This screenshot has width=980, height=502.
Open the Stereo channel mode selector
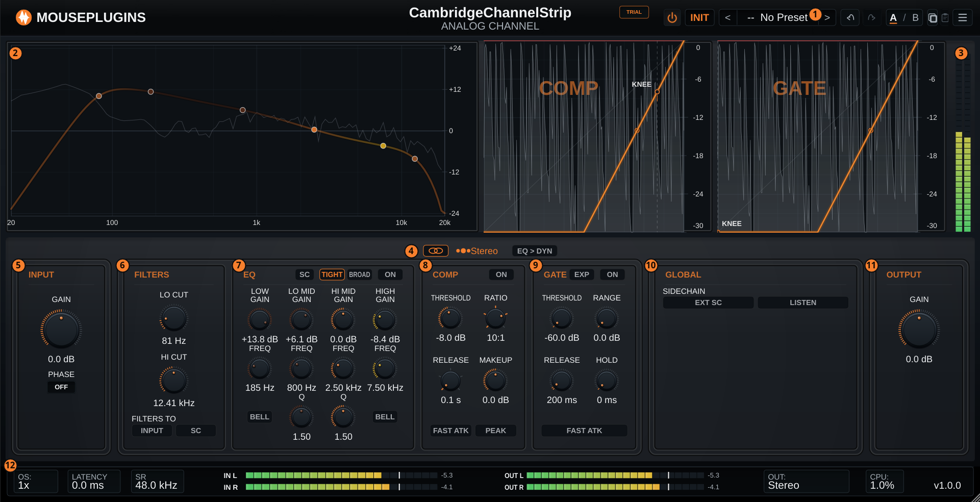477,251
